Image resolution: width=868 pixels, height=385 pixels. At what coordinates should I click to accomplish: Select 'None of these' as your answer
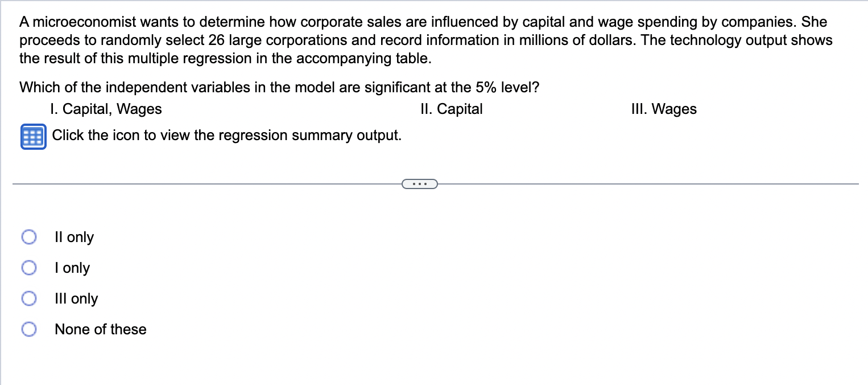click(x=29, y=329)
